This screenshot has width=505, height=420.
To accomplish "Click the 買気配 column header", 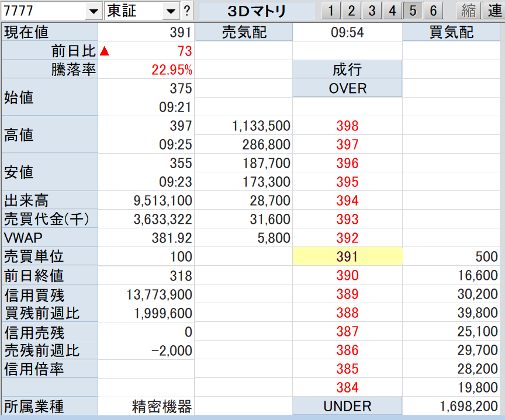I will pos(452,33).
